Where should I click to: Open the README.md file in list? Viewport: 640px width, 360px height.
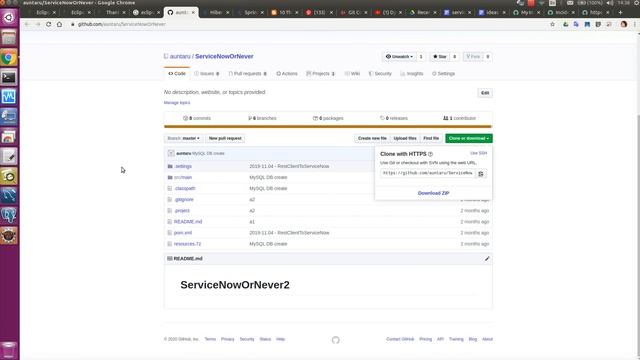(x=188, y=222)
